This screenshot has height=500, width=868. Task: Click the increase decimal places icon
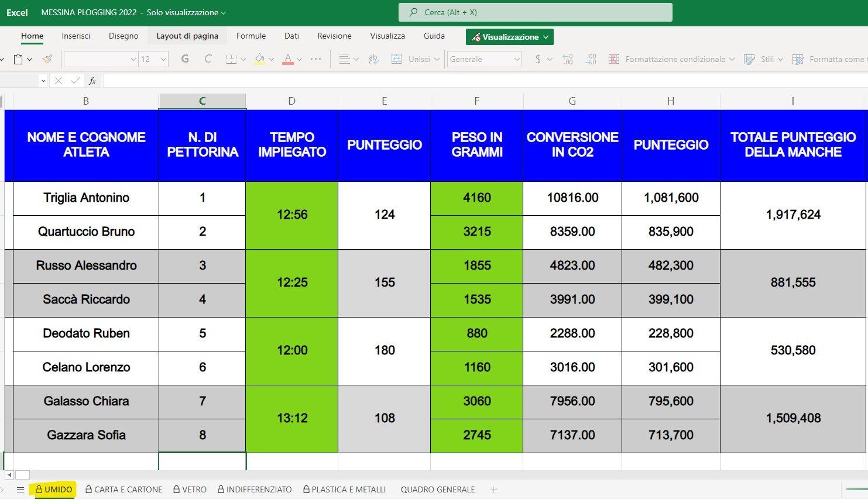[567, 59]
